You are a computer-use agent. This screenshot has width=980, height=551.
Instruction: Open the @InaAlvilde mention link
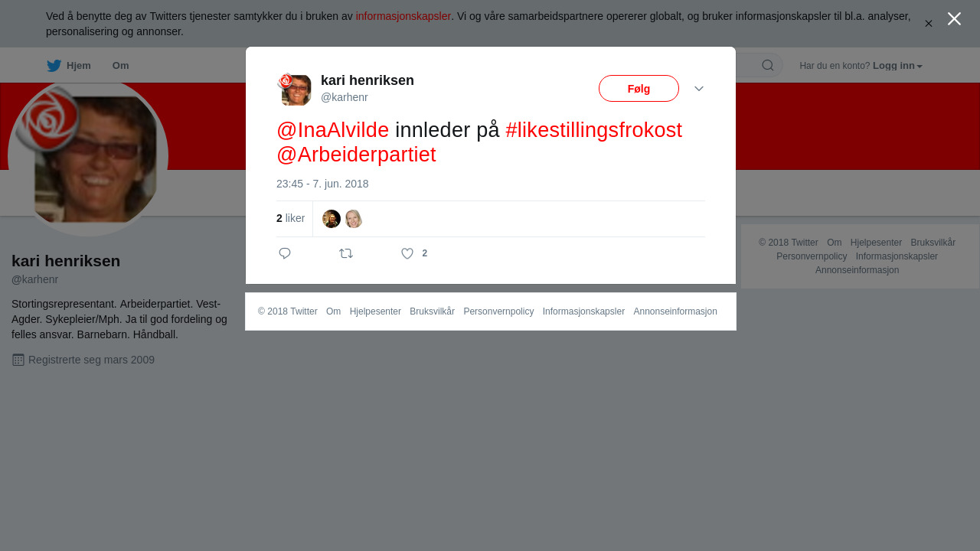click(x=333, y=130)
